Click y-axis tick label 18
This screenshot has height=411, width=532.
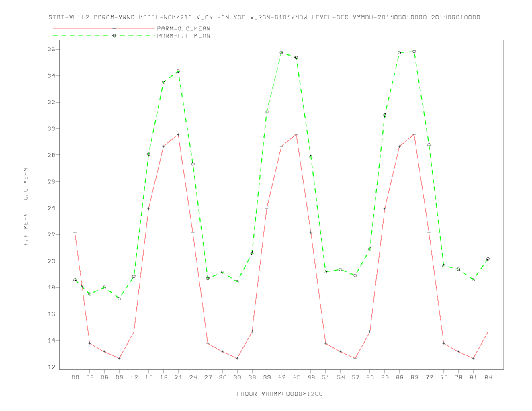tap(52, 287)
